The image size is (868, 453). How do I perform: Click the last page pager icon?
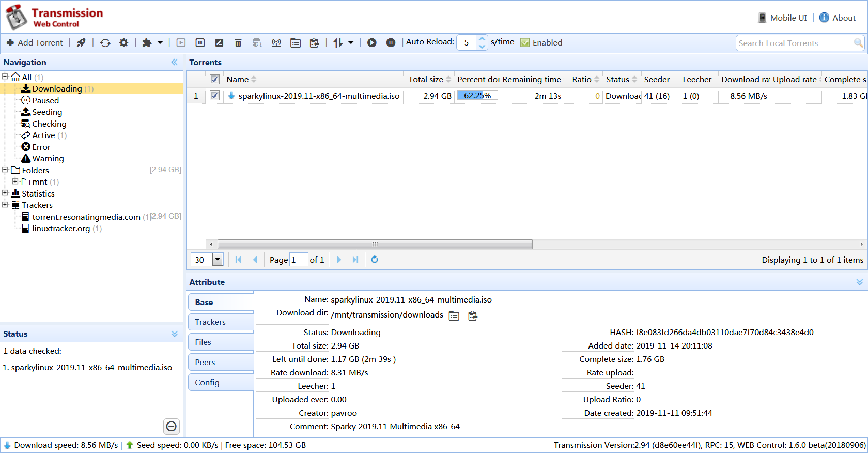click(355, 260)
